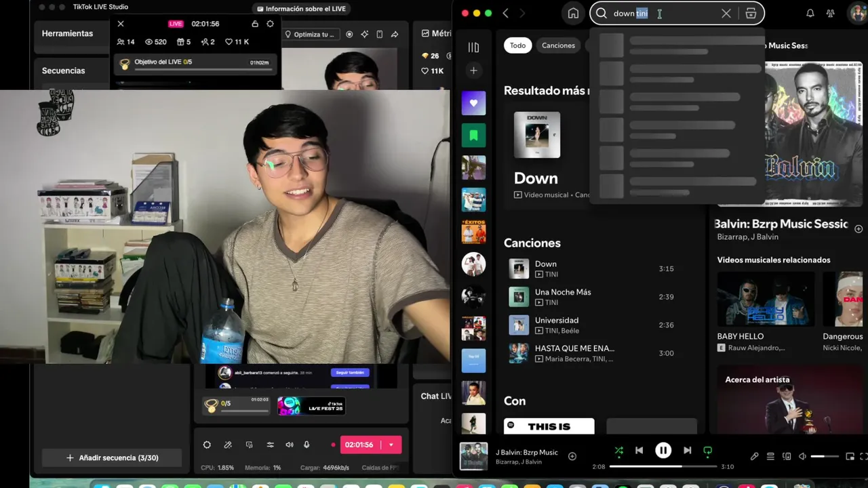This screenshot has width=868, height=488.
Task: Go back in Spotify navigation
Action: click(505, 14)
